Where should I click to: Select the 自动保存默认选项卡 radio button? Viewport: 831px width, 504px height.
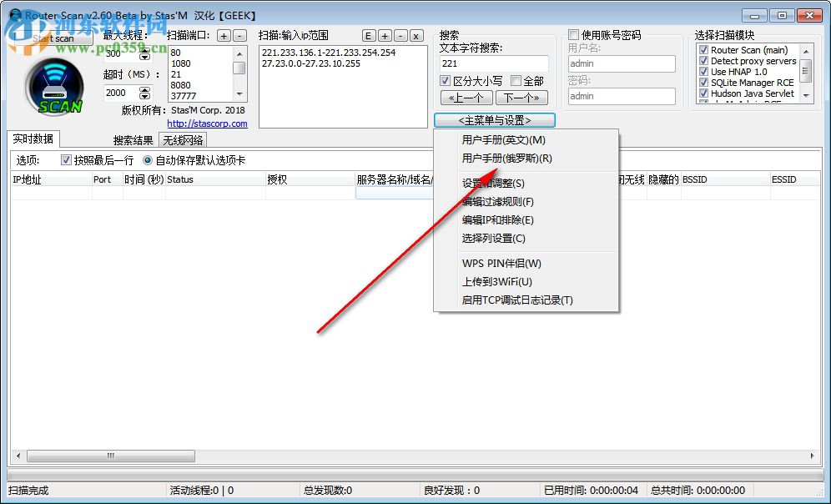pos(146,160)
